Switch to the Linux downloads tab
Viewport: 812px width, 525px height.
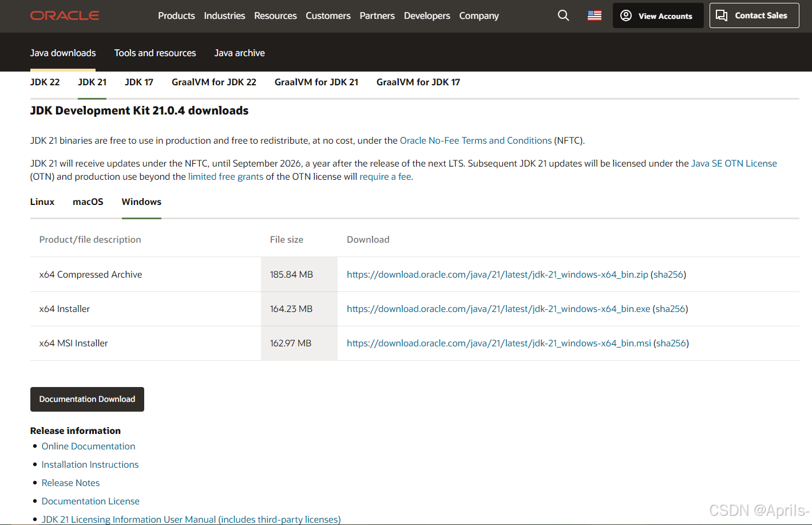tap(42, 202)
